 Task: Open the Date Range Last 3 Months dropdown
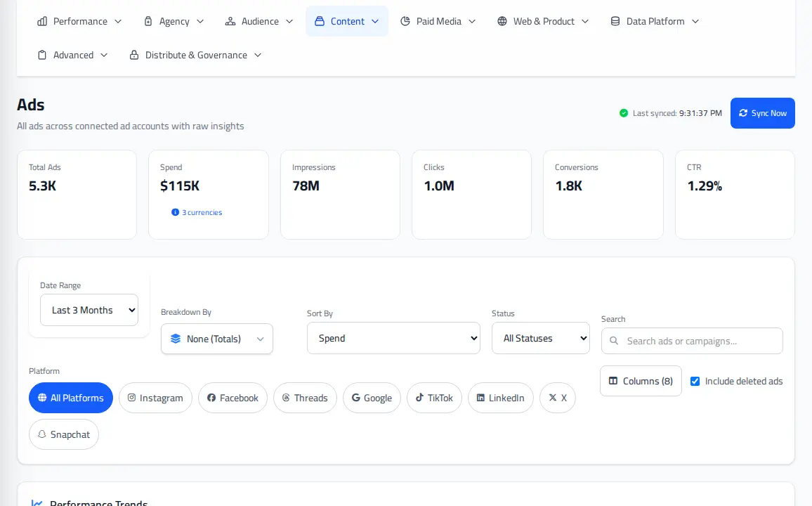[89, 310]
